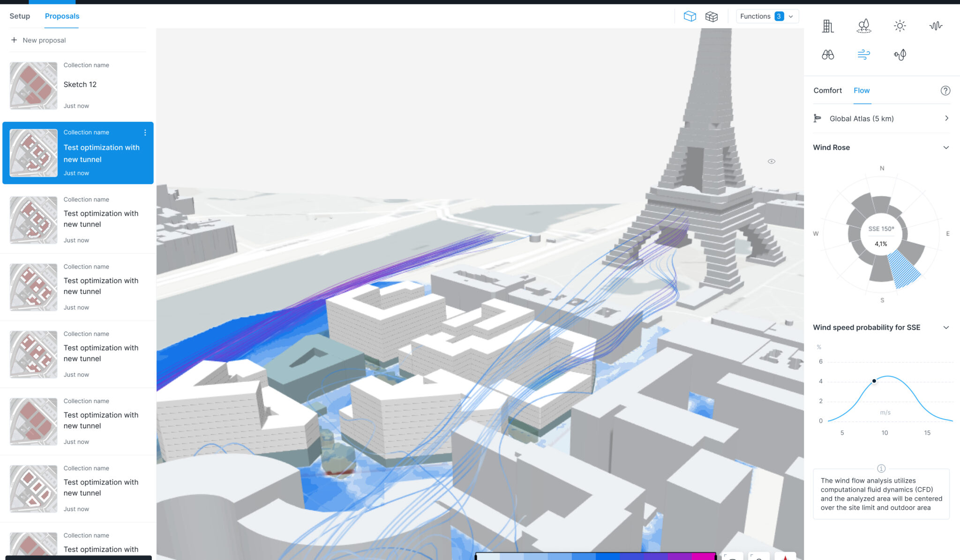Click the wind speed legend color bar
Image resolution: width=960 pixels, height=560 pixels.
coord(595,556)
